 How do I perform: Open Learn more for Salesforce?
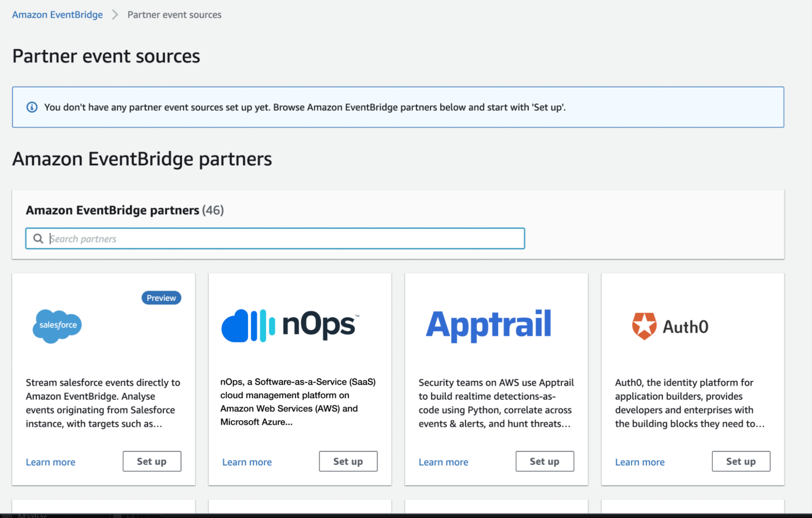click(50, 462)
